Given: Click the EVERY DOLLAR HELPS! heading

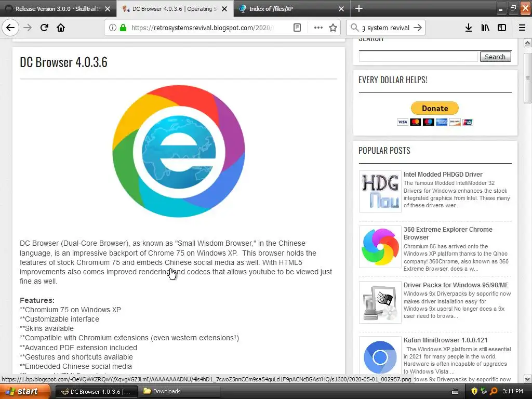Looking at the screenshot, I should [393, 80].
